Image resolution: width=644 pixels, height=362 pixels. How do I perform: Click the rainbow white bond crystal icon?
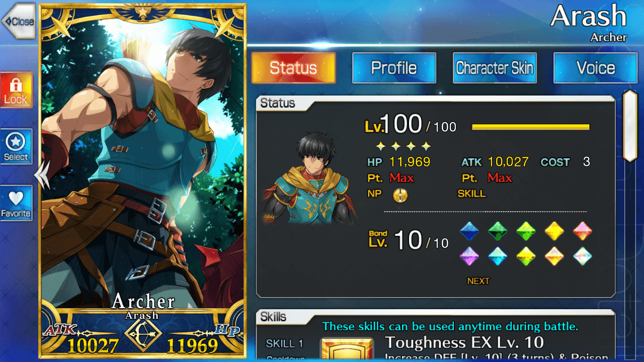(582, 256)
